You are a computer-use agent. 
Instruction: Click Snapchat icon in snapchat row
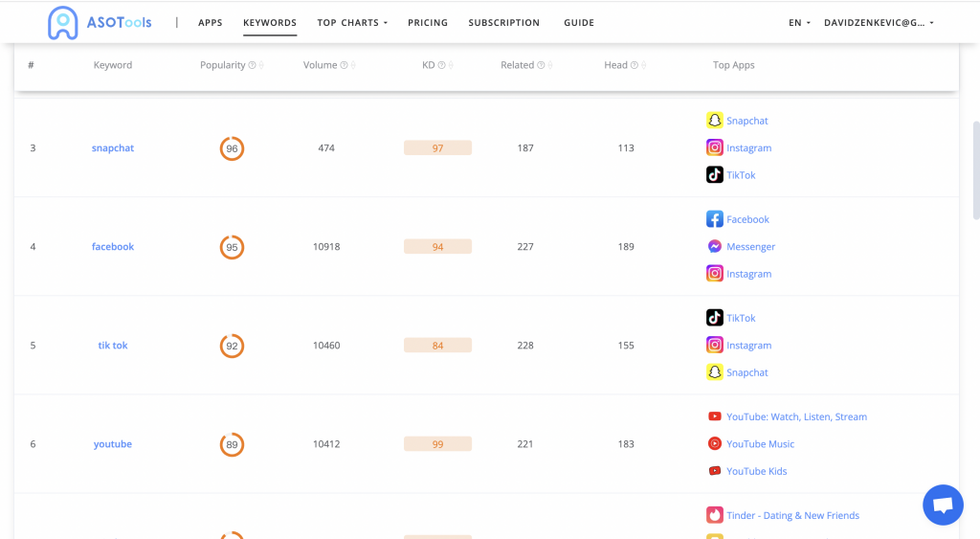[x=714, y=120]
